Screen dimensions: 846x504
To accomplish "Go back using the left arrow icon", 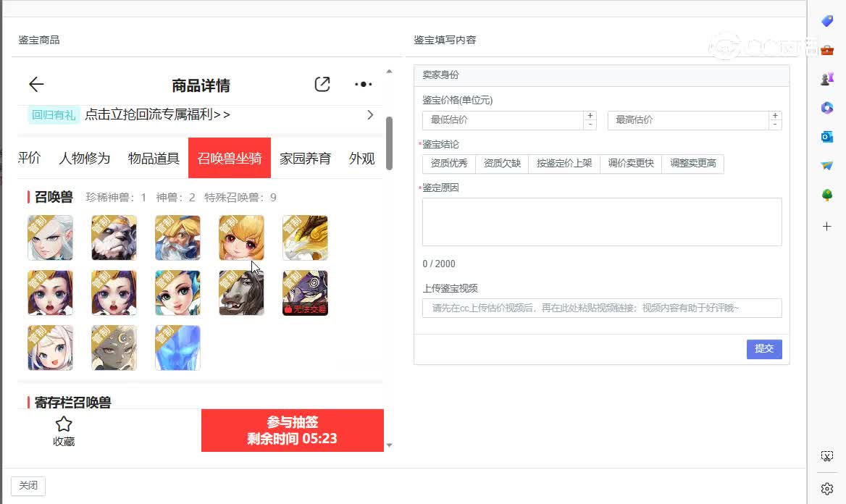I will click(x=36, y=84).
